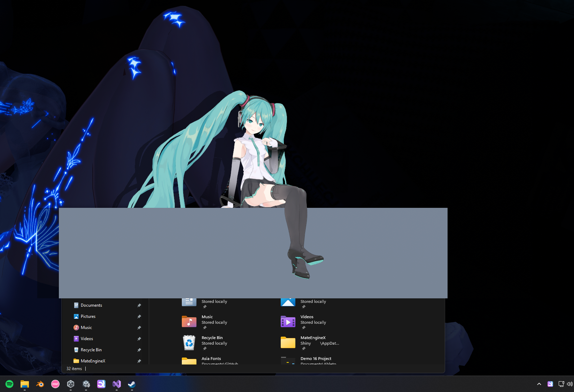Select sidebar Music entry
This screenshot has height=392, width=574.
[86, 328]
